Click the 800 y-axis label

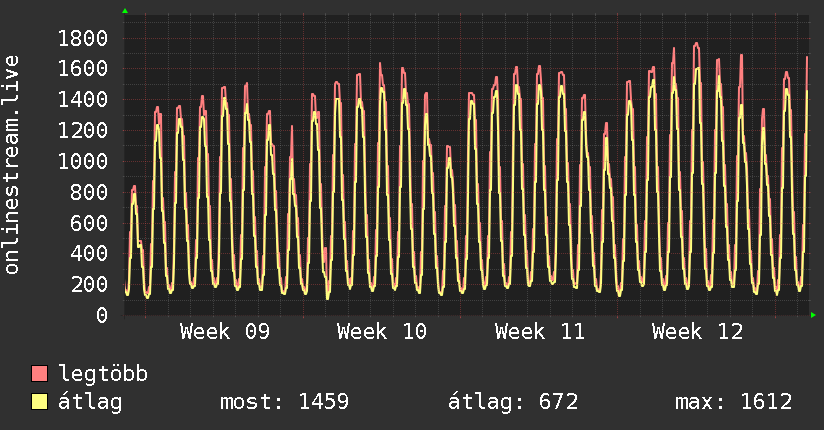click(x=89, y=192)
